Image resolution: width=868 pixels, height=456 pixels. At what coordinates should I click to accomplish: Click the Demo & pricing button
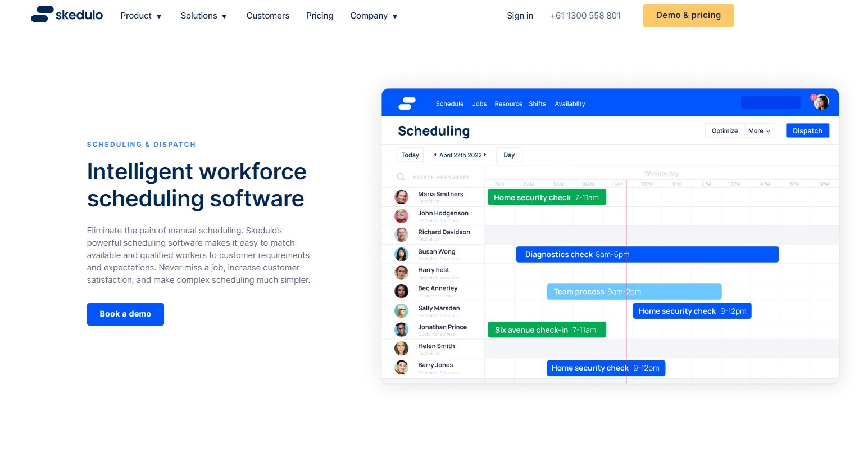tap(688, 16)
